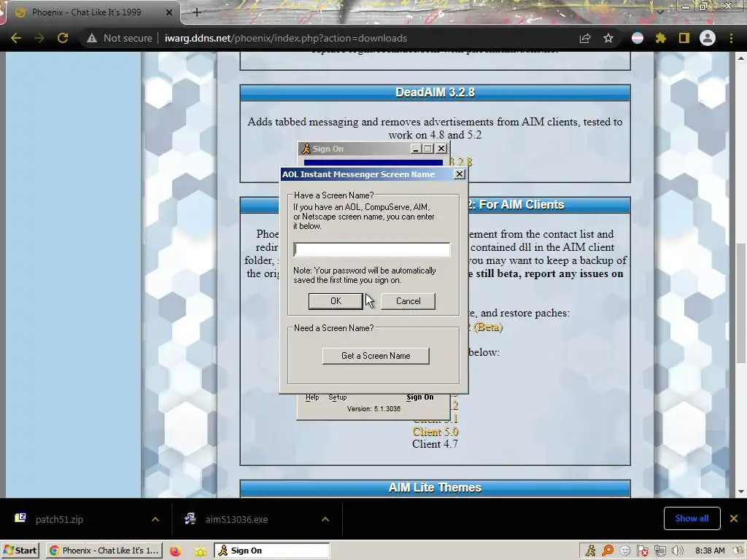Click the pink-blue striped extension icon
Image resolution: width=747 pixels, height=560 pixels.
click(638, 38)
